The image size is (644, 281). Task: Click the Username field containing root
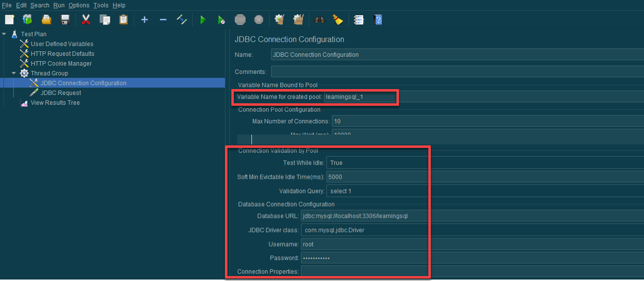472,244
